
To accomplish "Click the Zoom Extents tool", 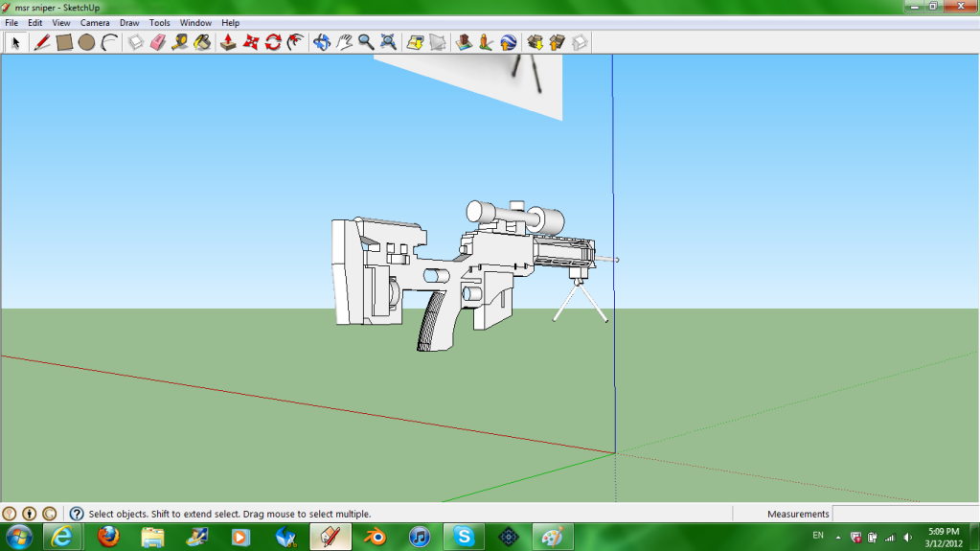I will coord(388,42).
